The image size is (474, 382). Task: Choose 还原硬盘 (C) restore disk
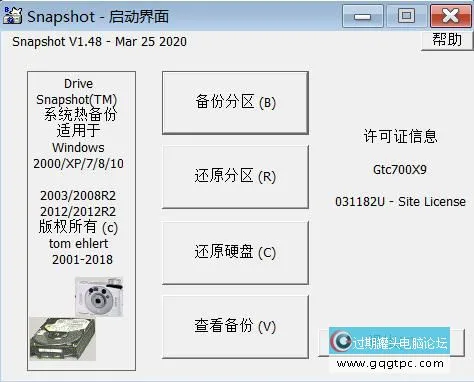[235, 252]
